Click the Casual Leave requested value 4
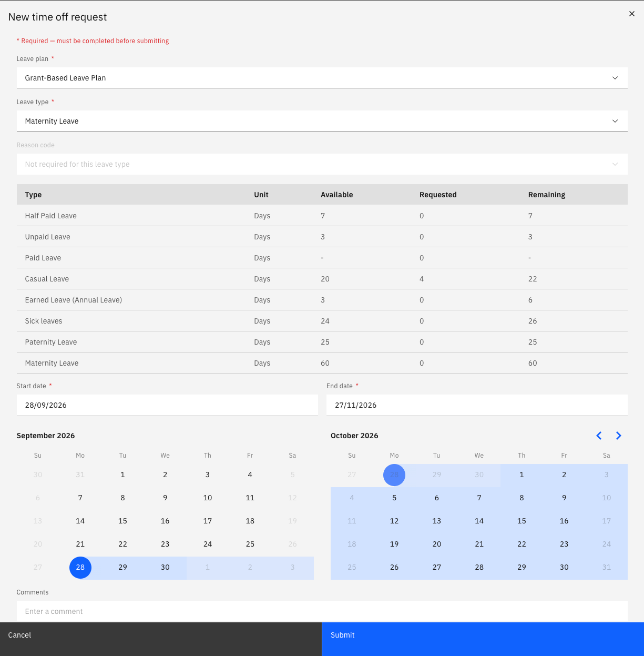The width and height of the screenshot is (644, 656). coord(422,279)
